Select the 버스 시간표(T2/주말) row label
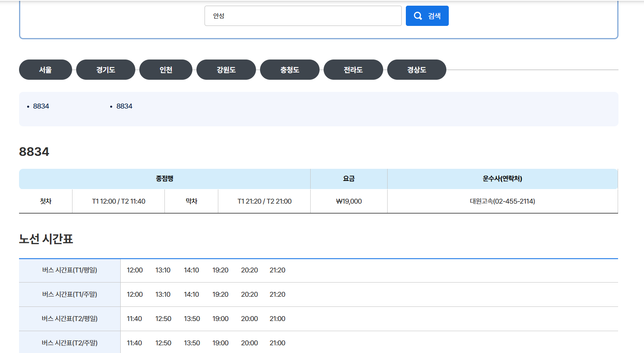This screenshot has width=644, height=353. pyautogui.click(x=70, y=343)
